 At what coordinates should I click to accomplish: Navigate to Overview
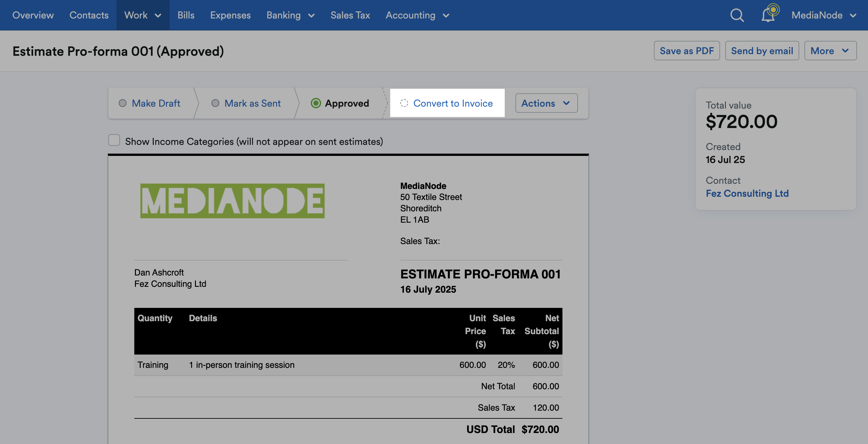coord(33,15)
